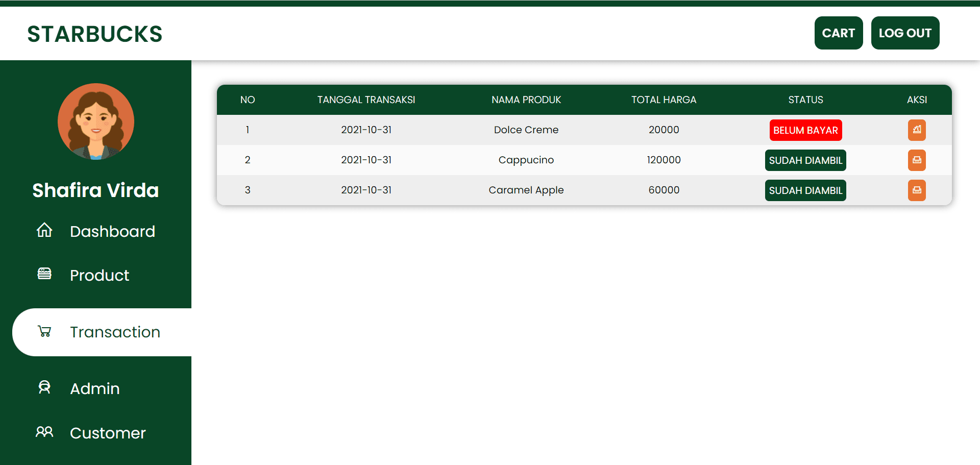980x465 pixels.
Task: Click the TOTAL HARGA column header
Action: coord(664,100)
